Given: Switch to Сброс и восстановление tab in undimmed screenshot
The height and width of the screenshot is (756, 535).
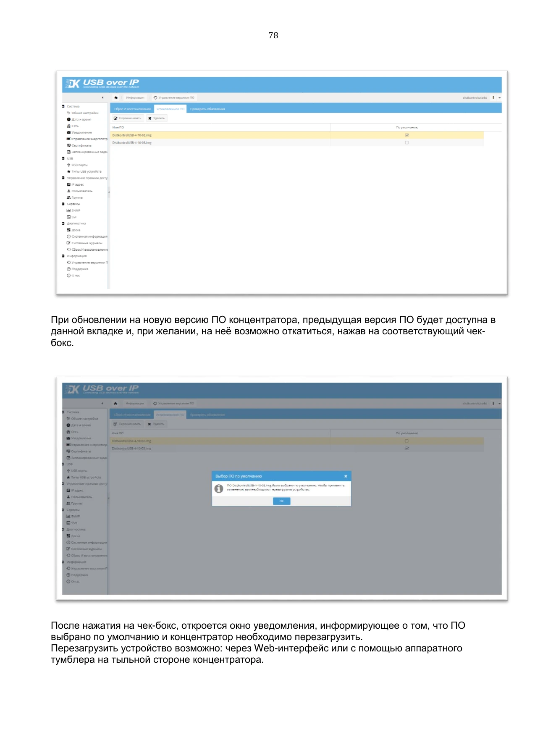Looking at the screenshot, I should point(132,109).
